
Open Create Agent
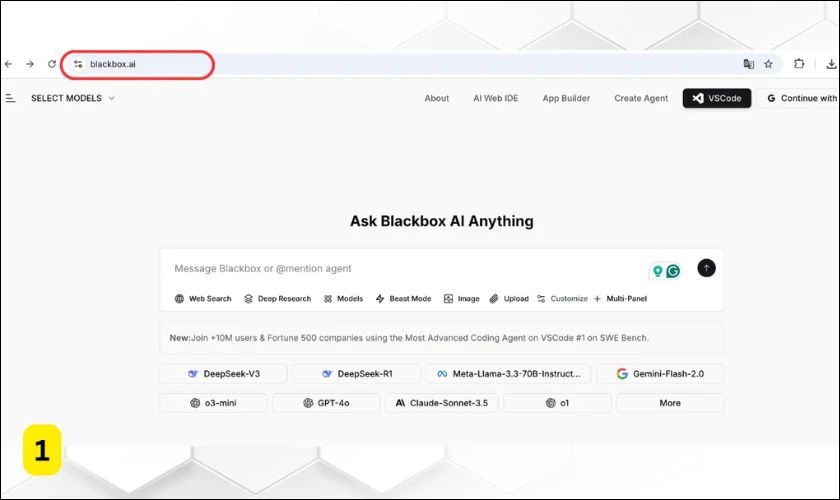coord(641,98)
